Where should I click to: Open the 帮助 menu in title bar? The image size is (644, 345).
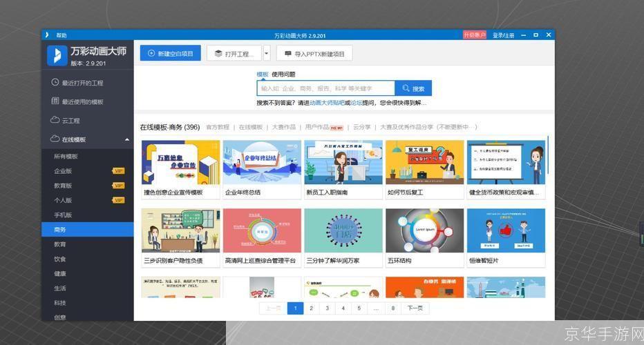pos(61,35)
